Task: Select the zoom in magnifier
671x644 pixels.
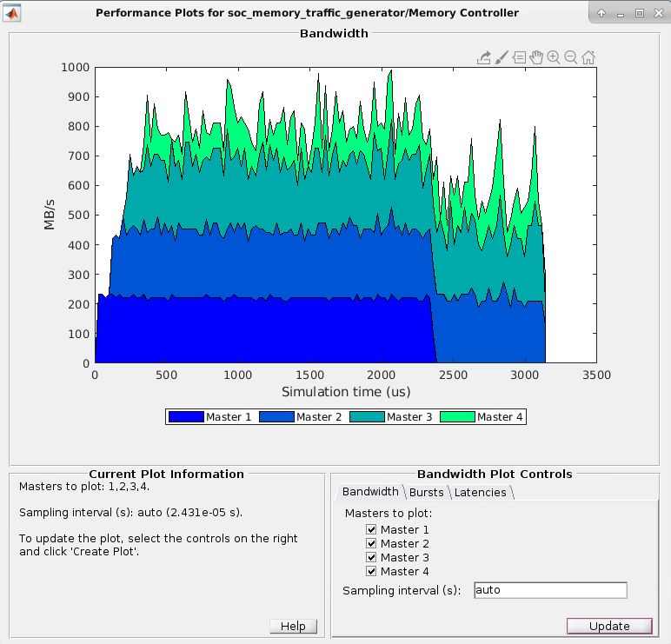Action: [x=554, y=57]
